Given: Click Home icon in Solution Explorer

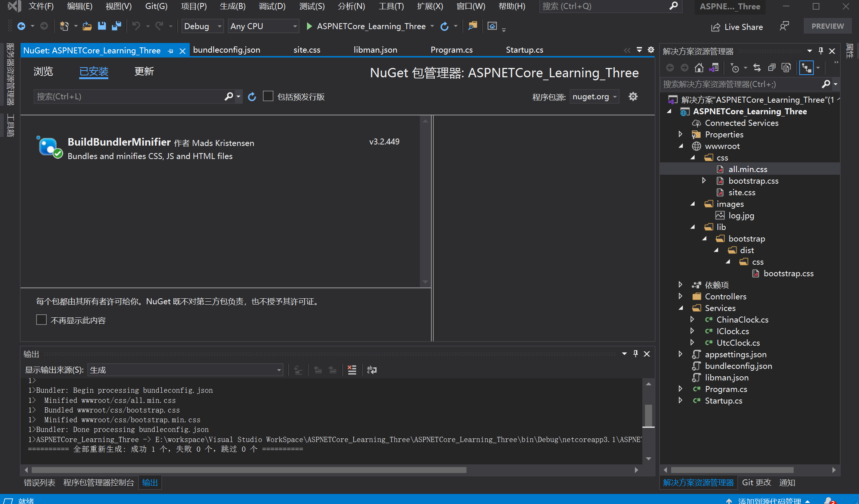Looking at the screenshot, I should pos(699,68).
